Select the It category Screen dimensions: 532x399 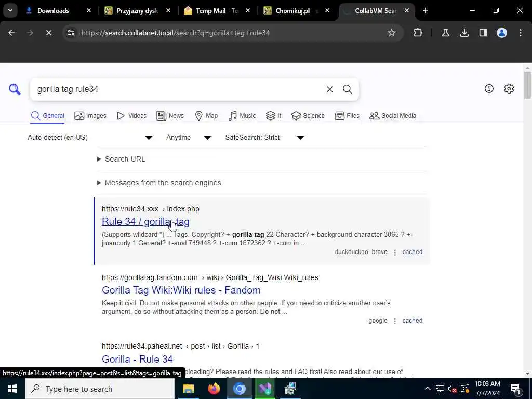pyautogui.click(x=273, y=116)
